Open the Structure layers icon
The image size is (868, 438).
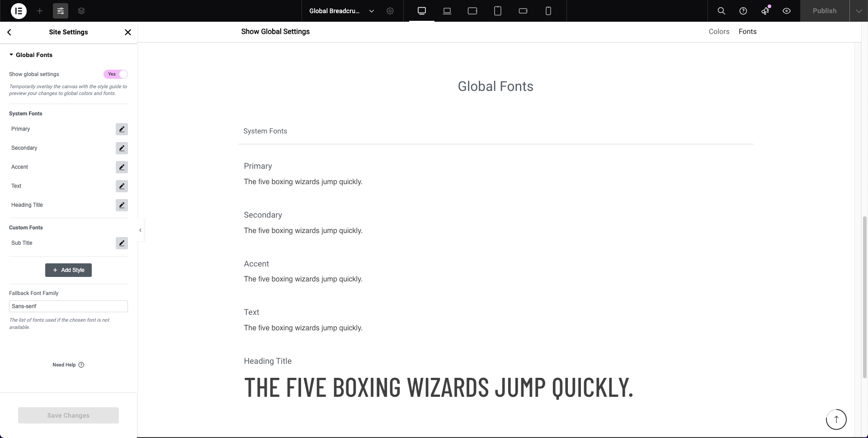pyautogui.click(x=81, y=11)
